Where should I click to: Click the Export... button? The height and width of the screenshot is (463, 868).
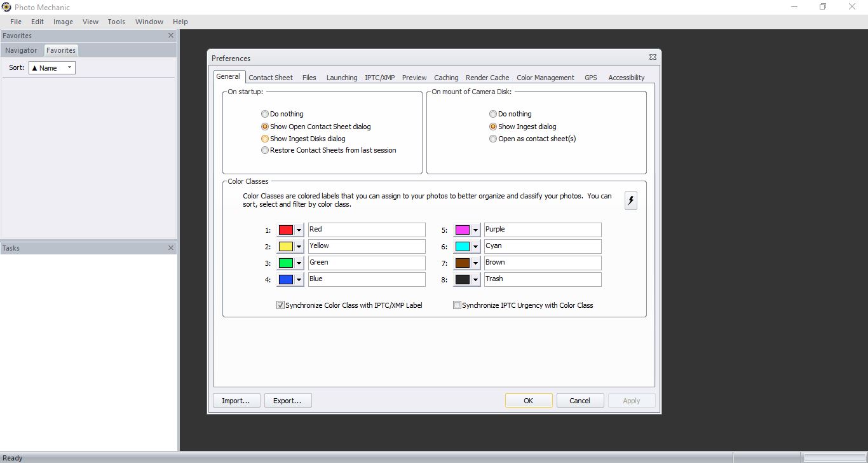click(288, 401)
